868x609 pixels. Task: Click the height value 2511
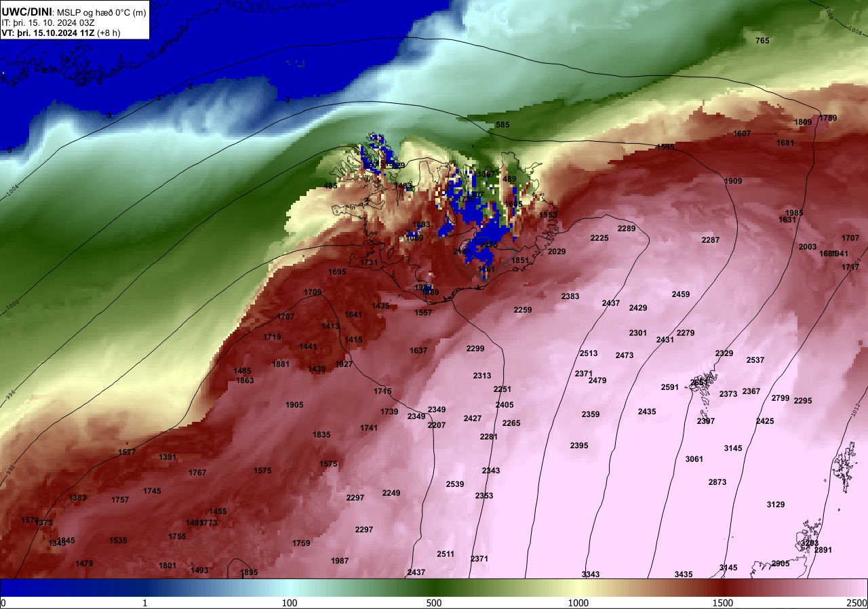pyautogui.click(x=446, y=554)
